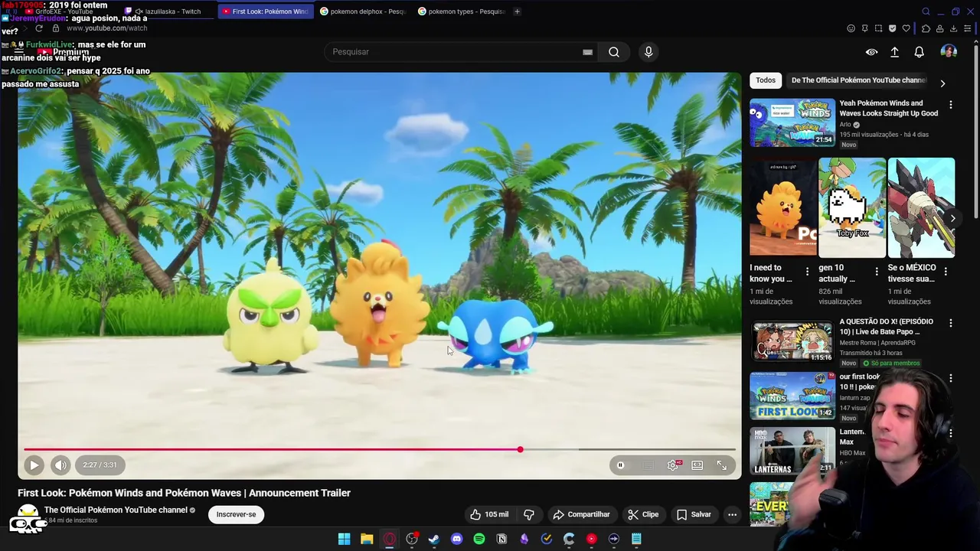Open the Winds and Waves Looks Straight Up Good thumbnail
Screen dimensions: 980x551
click(792, 122)
